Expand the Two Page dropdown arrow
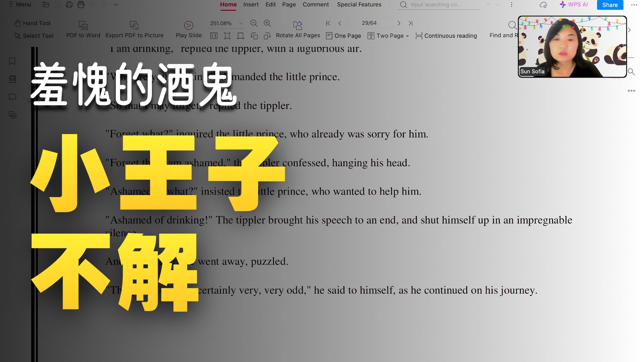This screenshot has width=644, height=362. click(407, 36)
